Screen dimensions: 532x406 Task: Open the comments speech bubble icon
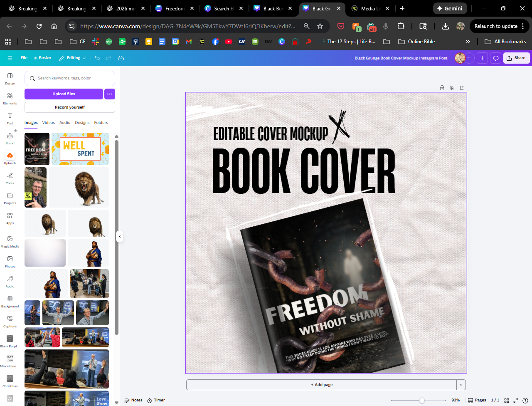click(495, 58)
